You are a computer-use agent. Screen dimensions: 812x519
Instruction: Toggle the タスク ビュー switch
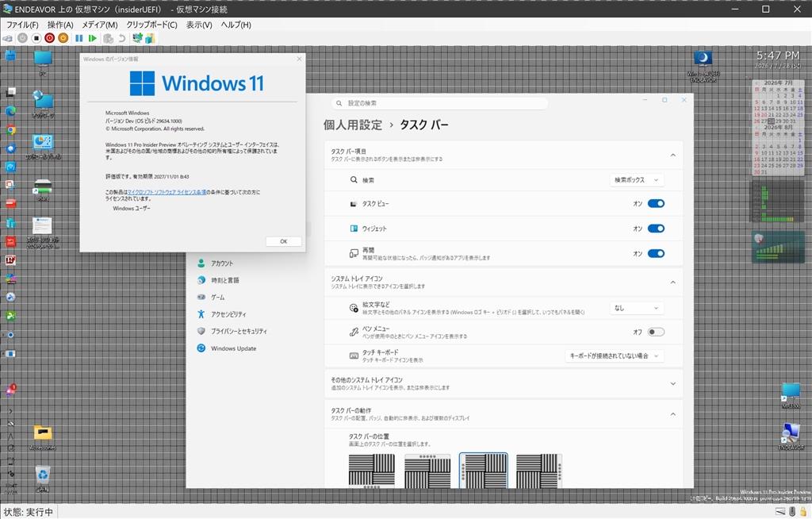656,204
